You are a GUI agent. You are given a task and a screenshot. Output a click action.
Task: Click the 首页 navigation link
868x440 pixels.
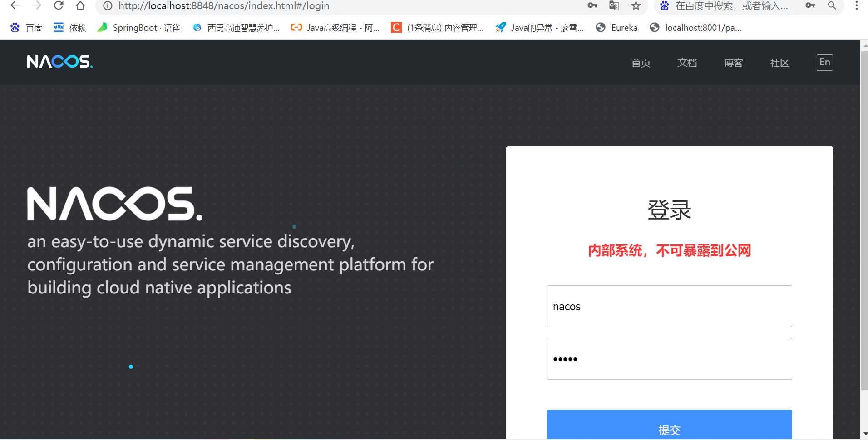pyautogui.click(x=641, y=62)
